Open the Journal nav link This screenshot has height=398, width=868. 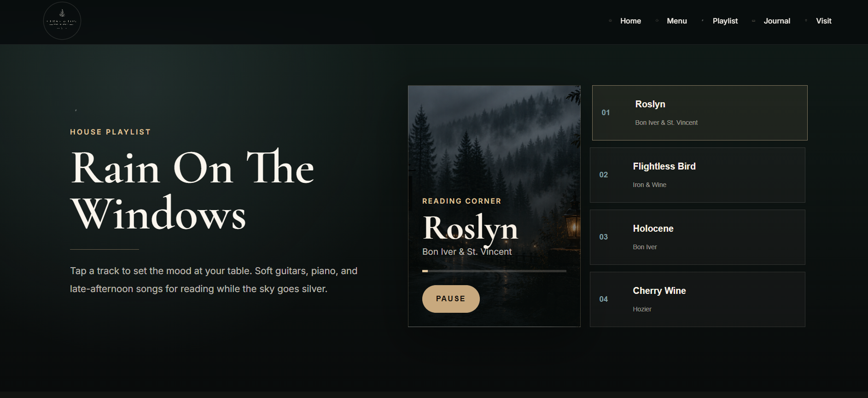pos(777,21)
